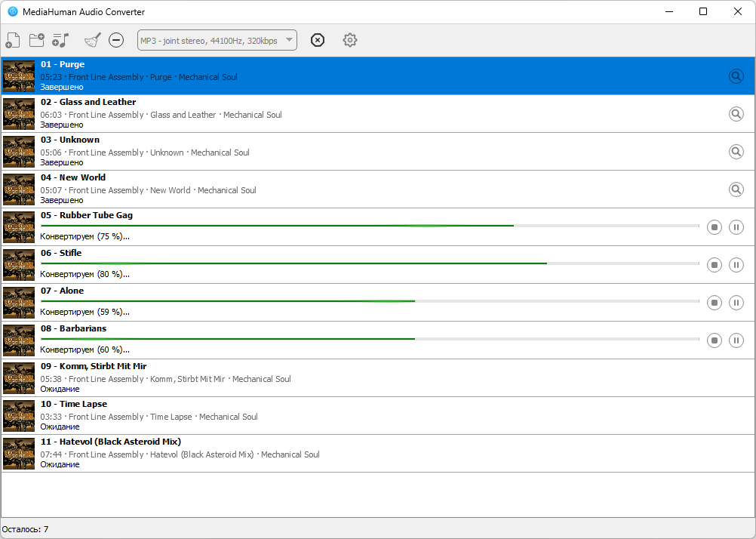756x539 pixels.
Task: Click the MediaHuman app icon in title bar
Action: 13,11
